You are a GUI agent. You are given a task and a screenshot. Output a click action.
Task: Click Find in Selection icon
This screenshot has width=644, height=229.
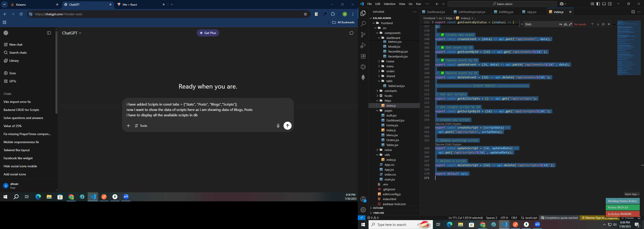603,24
